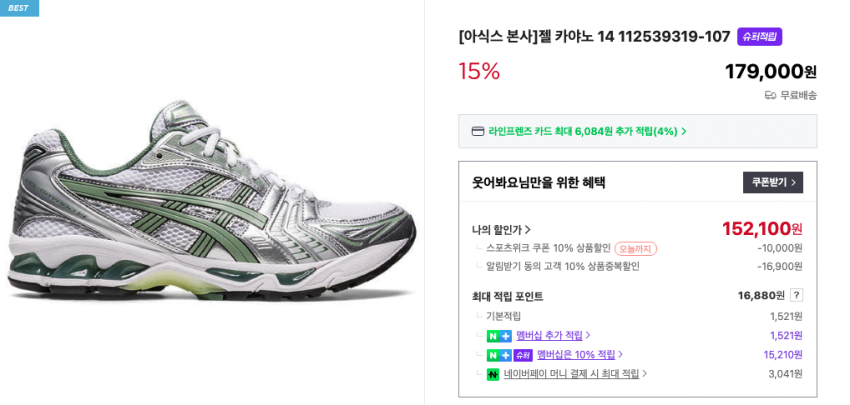Click the purple 슈퍼적립 badge by title
This screenshot has height=405, width=850.
pos(760,37)
